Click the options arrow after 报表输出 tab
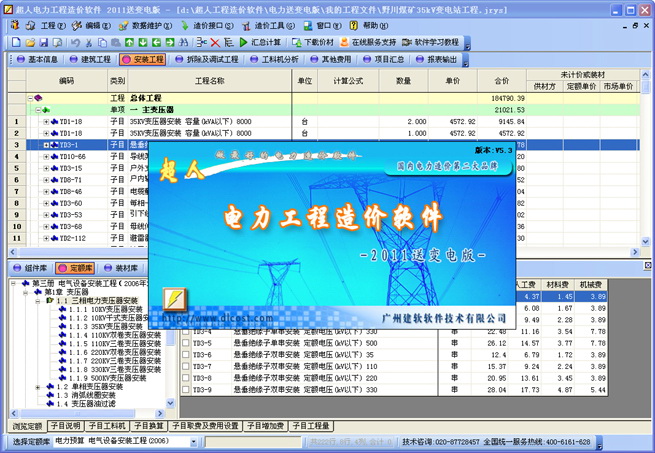The width and height of the screenshot is (655, 453). [x=465, y=61]
